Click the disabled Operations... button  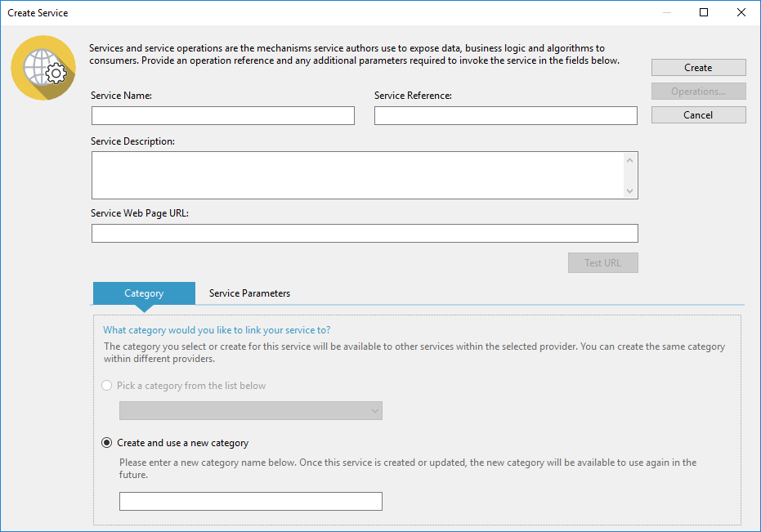[698, 92]
